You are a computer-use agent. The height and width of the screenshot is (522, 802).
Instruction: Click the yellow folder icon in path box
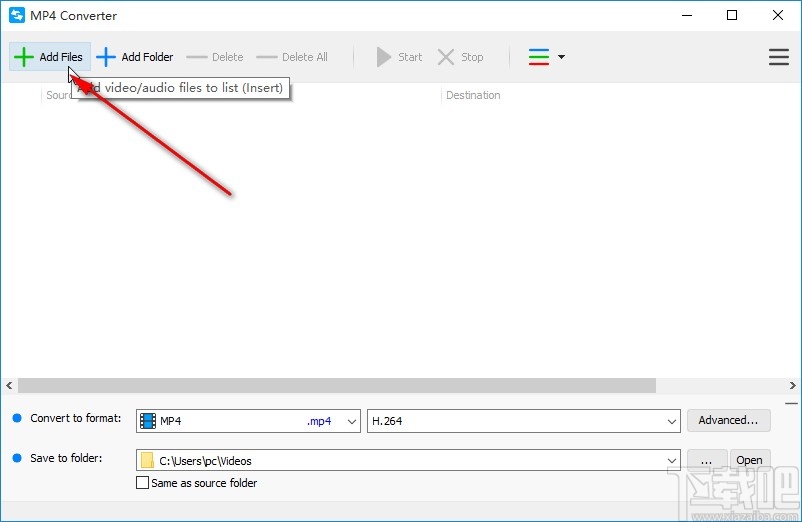click(147, 460)
